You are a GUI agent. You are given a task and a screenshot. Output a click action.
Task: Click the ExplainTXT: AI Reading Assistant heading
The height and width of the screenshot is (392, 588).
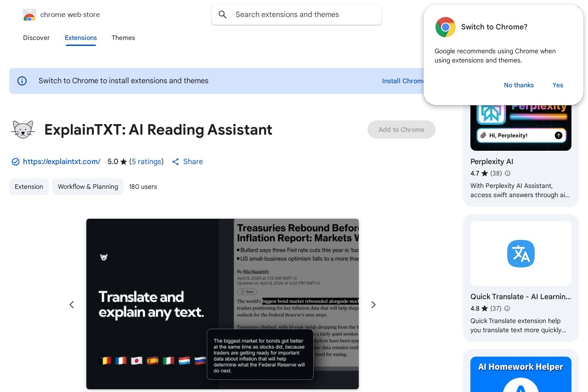click(x=158, y=130)
